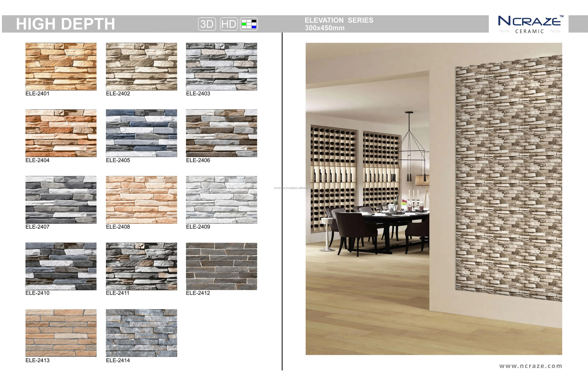Click the ELEVATION SERIES title text
The width and height of the screenshot is (588, 376).
pyautogui.click(x=339, y=20)
